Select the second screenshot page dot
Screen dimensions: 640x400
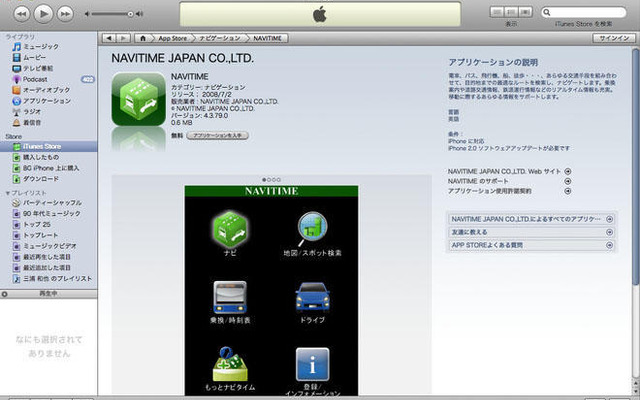(269, 180)
